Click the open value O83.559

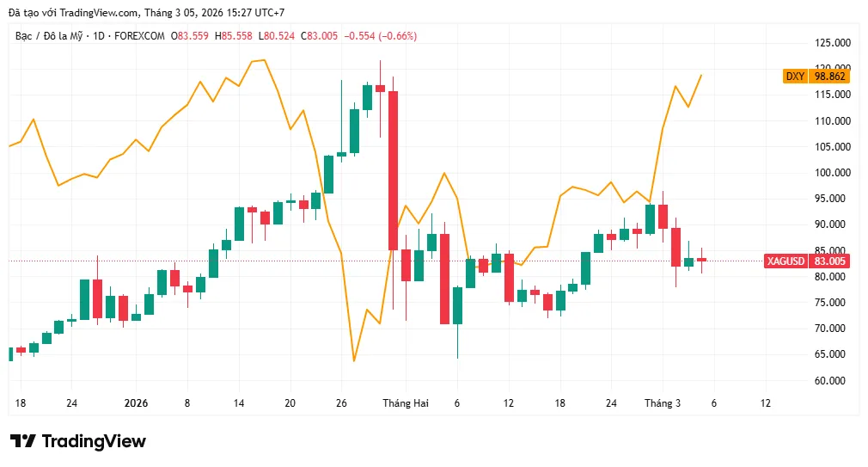pyautogui.click(x=190, y=36)
